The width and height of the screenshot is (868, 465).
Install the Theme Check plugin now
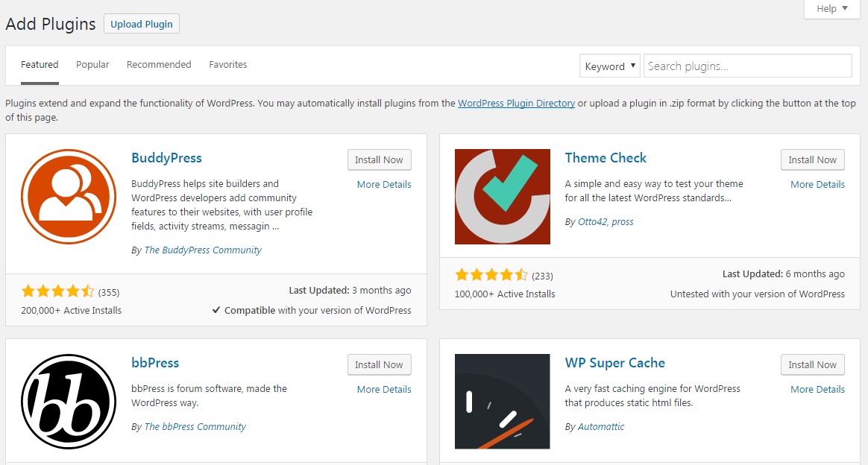(x=813, y=159)
